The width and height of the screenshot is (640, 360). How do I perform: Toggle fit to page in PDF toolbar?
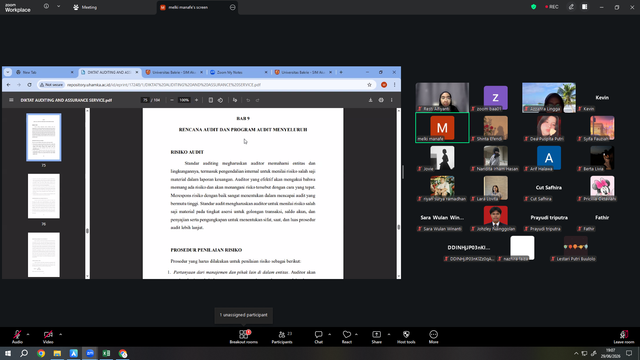[x=211, y=100]
